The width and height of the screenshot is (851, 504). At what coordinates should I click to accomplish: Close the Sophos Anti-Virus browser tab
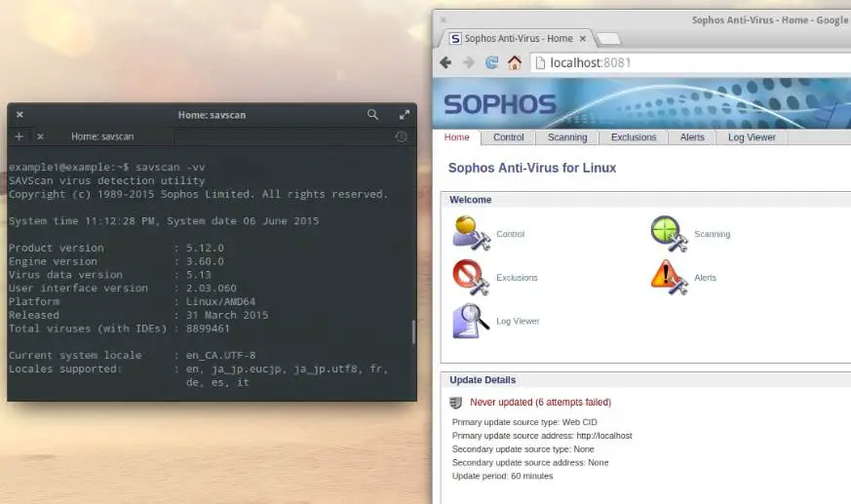pos(582,39)
